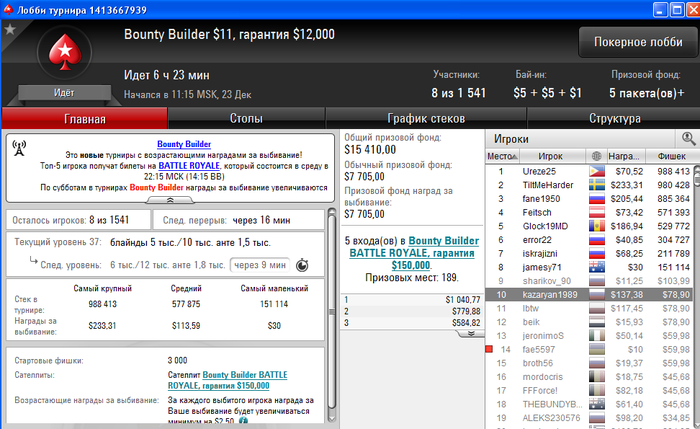Open the player search magnifier
This screenshot has height=429, width=700.
[x=688, y=139]
